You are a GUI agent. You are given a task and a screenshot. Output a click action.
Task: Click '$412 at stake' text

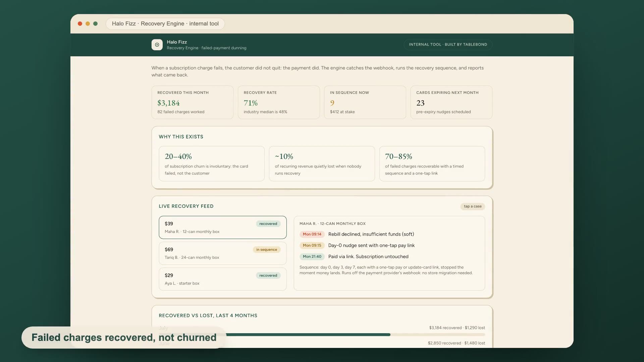tap(342, 112)
